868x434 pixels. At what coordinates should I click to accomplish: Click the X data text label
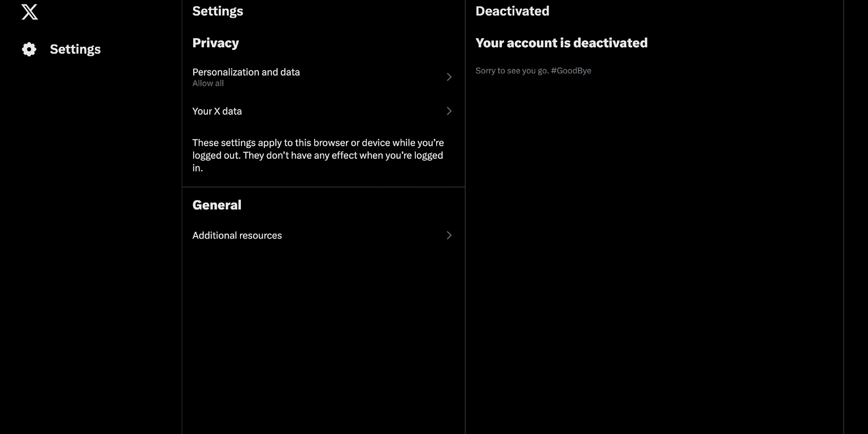[228, 111]
